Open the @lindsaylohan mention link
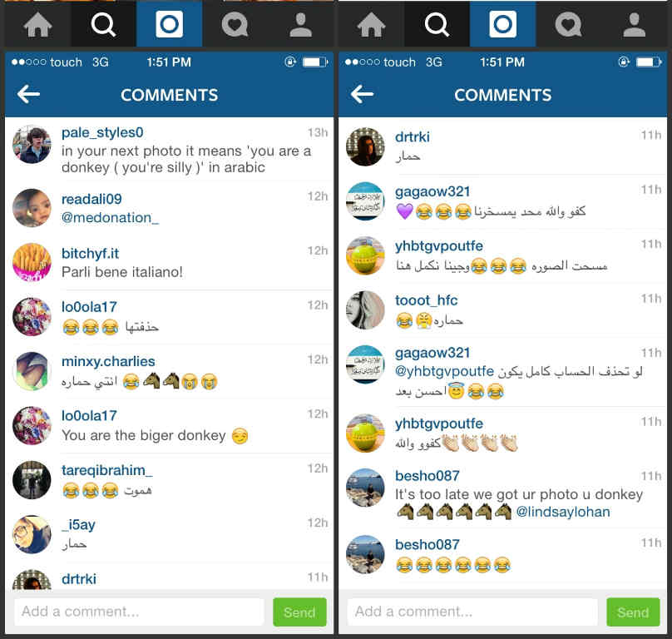Viewport: 672px width, 639px height. point(563,512)
